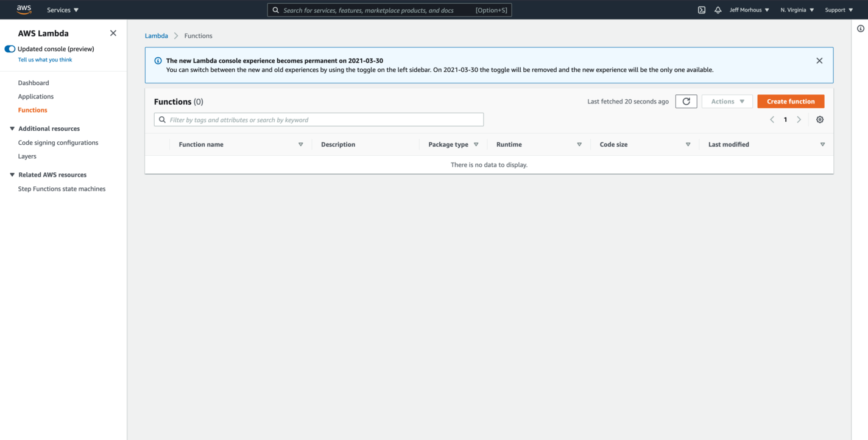868x440 pixels.
Task: Open the help panel on the right edge
Action: click(860, 28)
